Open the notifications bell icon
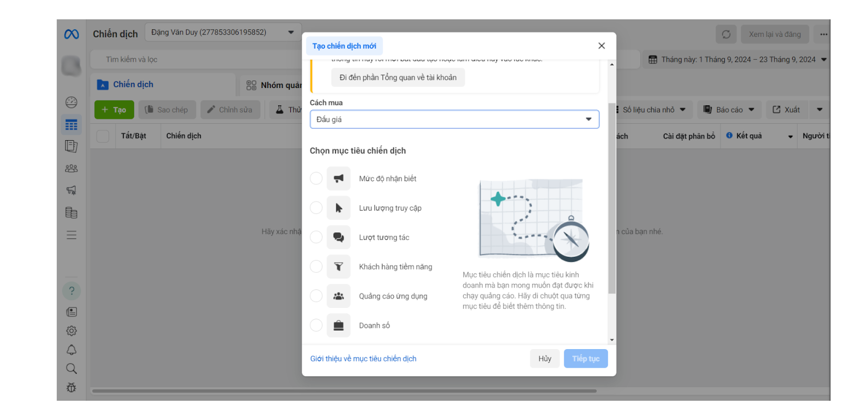This screenshot has height=417, width=868. pos(71,350)
